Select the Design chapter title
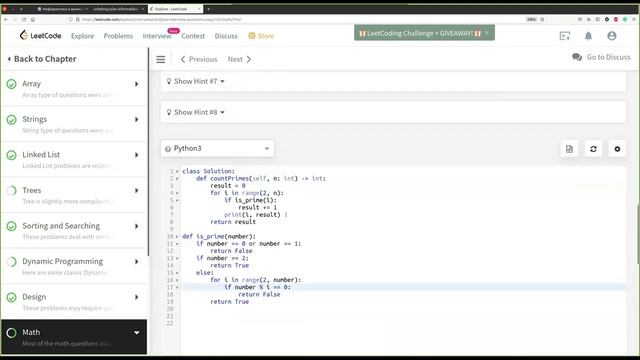Viewport: 640px width, 360px height. pyautogui.click(x=34, y=297)
